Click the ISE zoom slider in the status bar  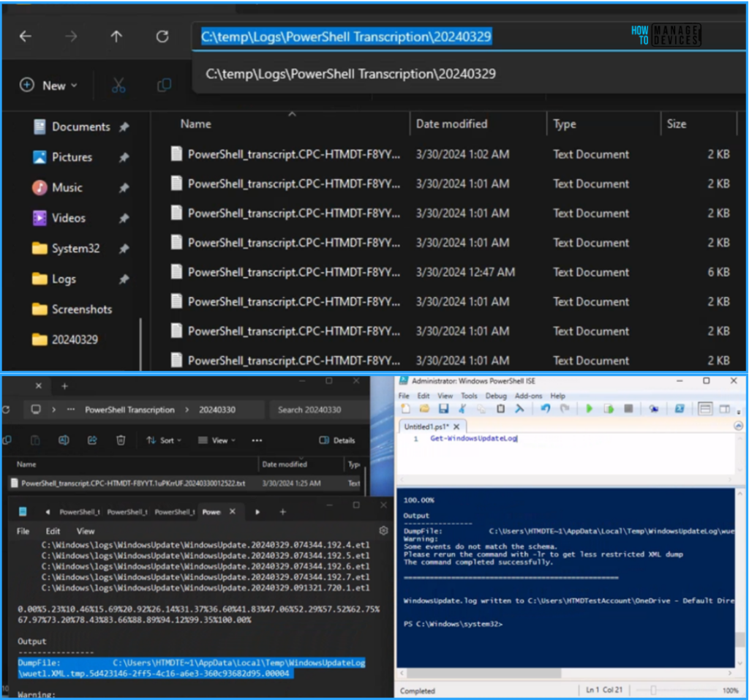click(653, 690)
